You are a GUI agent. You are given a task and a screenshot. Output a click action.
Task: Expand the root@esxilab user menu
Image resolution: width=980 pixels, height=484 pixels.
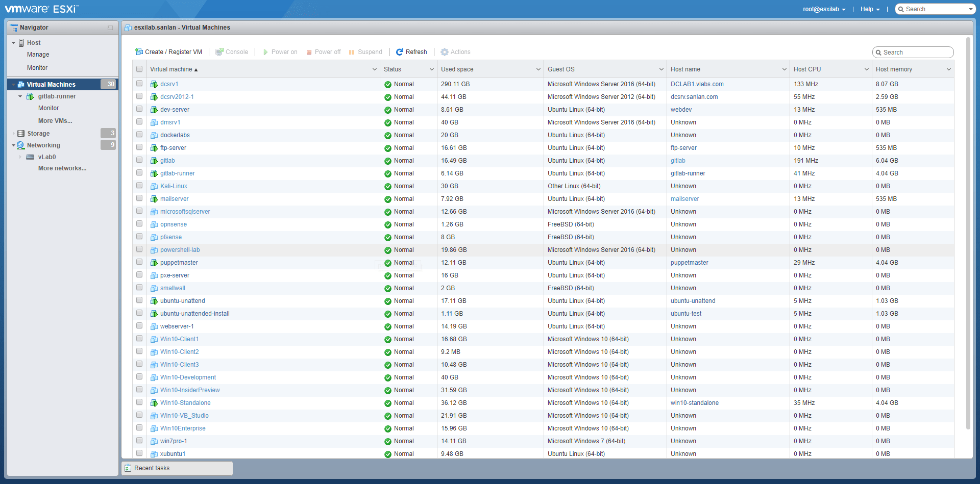(824, 9)
